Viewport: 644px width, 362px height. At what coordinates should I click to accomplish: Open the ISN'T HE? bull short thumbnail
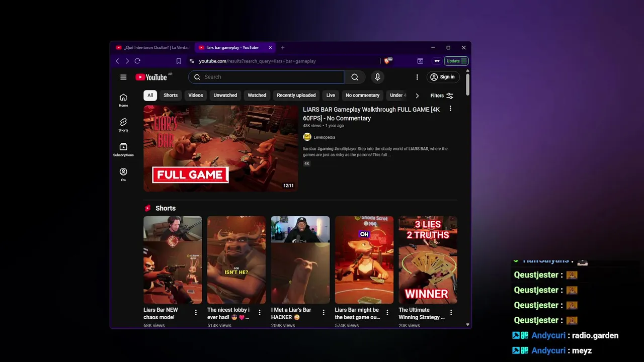tap(236, 260)
